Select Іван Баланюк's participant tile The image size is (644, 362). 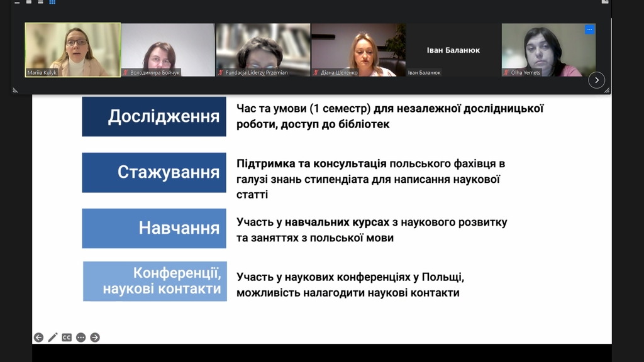(x=453, y=50)
